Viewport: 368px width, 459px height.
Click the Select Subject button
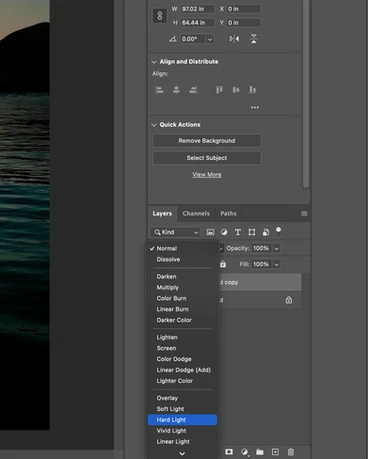[x=207, y=158]
